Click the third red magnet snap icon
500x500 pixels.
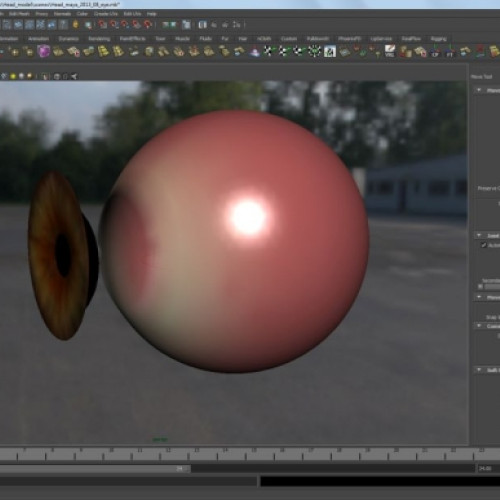coord(125,25)
